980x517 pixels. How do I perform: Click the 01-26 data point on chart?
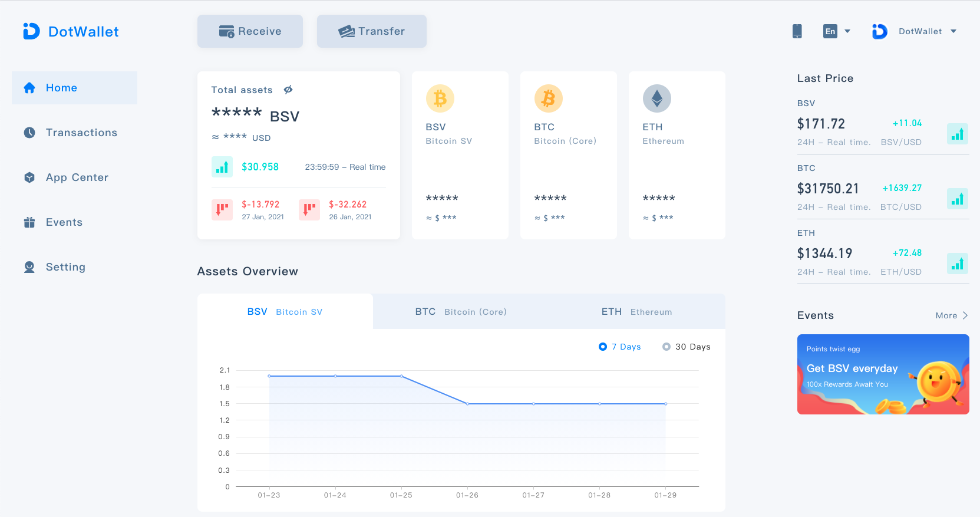tap(467, 404)
